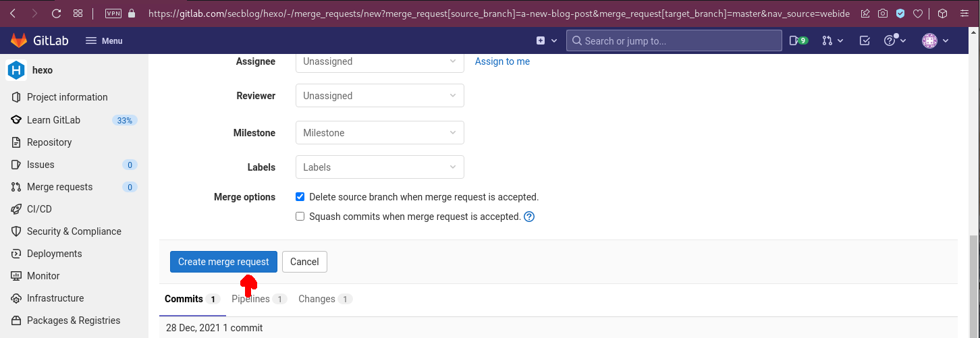
Task: Open Repository in the sidebar
Action: (x=49, y=142)
